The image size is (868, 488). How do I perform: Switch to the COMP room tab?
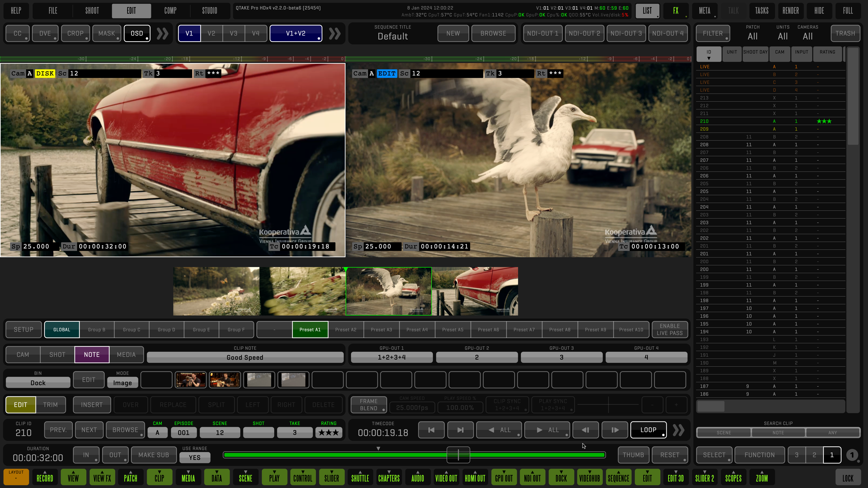tap(170, 11)
